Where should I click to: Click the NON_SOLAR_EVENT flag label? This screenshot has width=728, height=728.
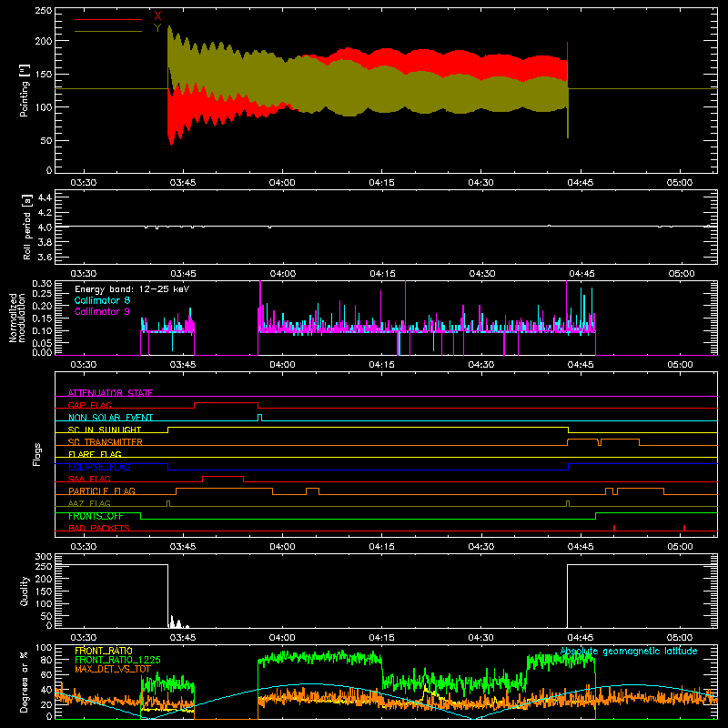110,418
